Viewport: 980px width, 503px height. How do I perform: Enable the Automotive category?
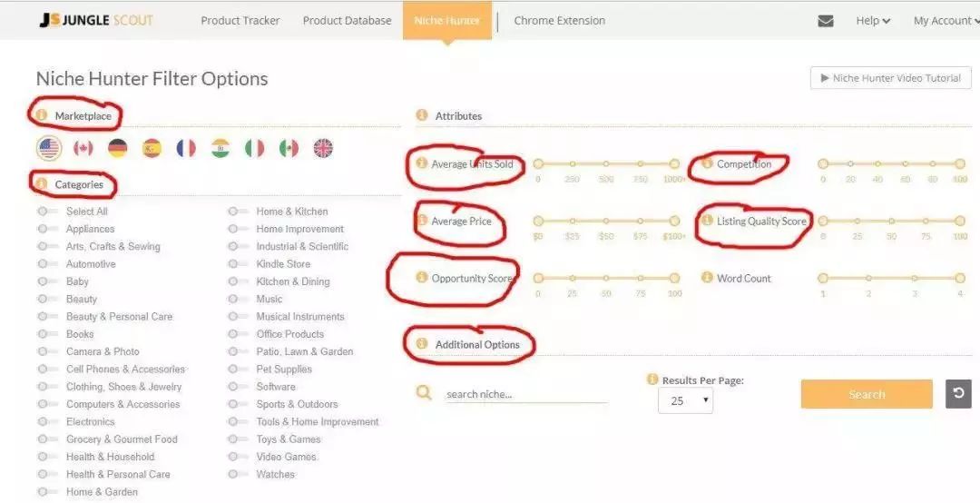pos(47,264)
